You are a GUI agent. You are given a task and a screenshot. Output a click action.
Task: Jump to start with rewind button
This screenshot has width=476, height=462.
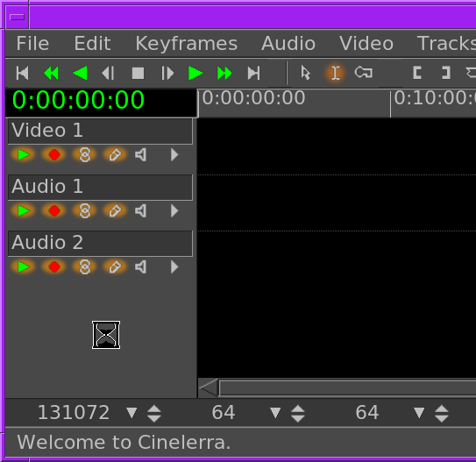click(x=23, y=73)
